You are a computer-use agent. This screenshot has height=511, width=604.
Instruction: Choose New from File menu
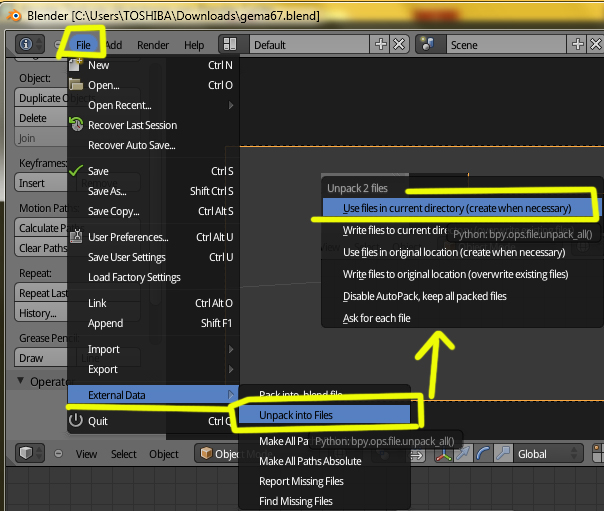point(153,65)
